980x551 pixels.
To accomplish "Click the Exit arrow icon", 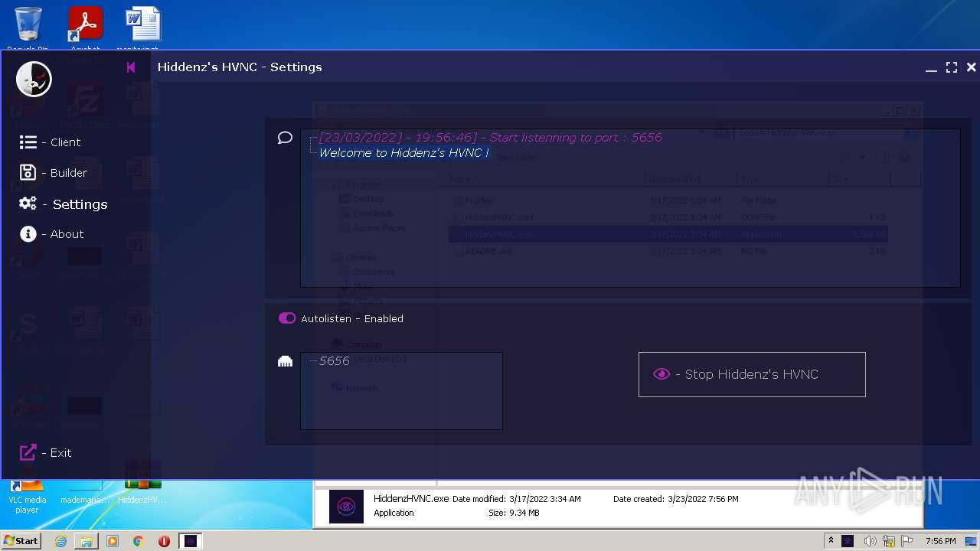I will (28, 453).
